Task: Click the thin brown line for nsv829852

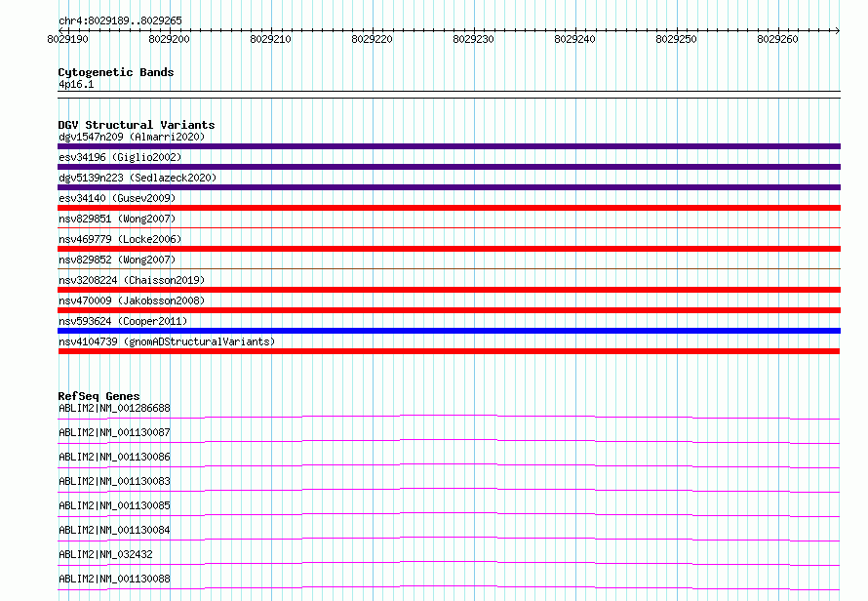Action: tap(449, 268)
